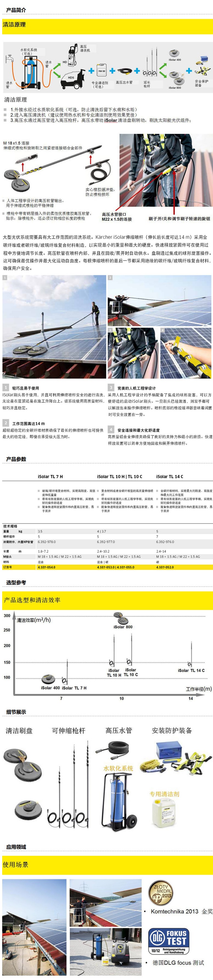The height and width of the screenshot is (980, 213).
Task: Select the iSolar 400 brush head icon
Action: pos(175,53)
